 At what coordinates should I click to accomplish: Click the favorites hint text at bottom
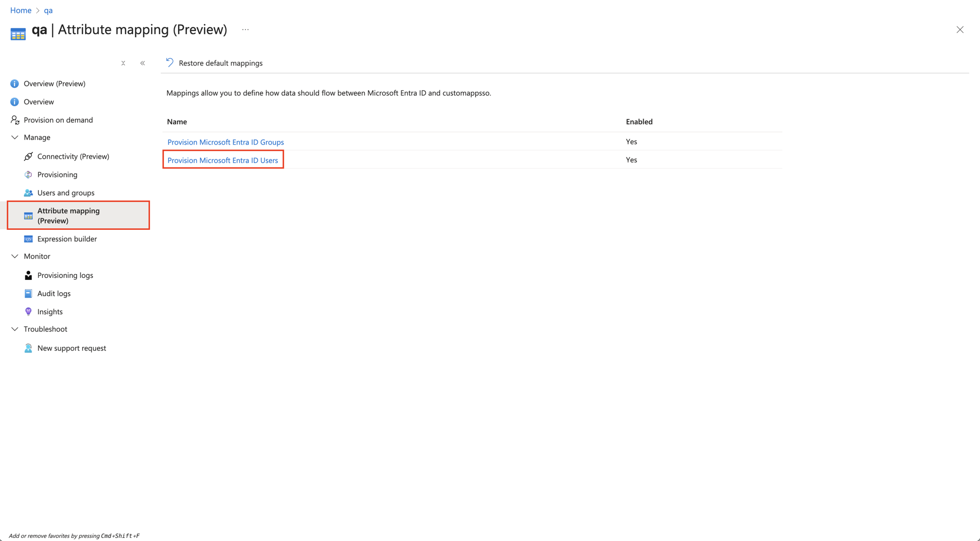[74, 536]
